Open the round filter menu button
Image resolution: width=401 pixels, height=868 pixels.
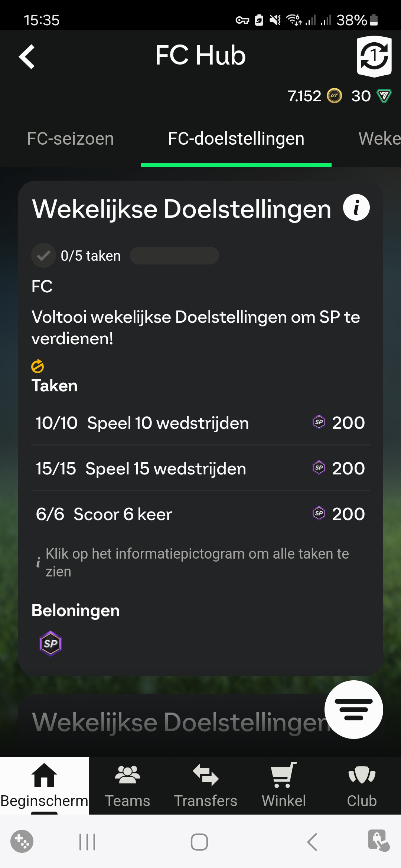click(x=353, y=709)
